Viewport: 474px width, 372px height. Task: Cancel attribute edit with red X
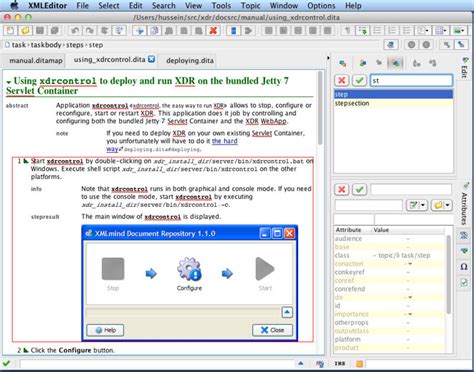[x=342, y=190]
